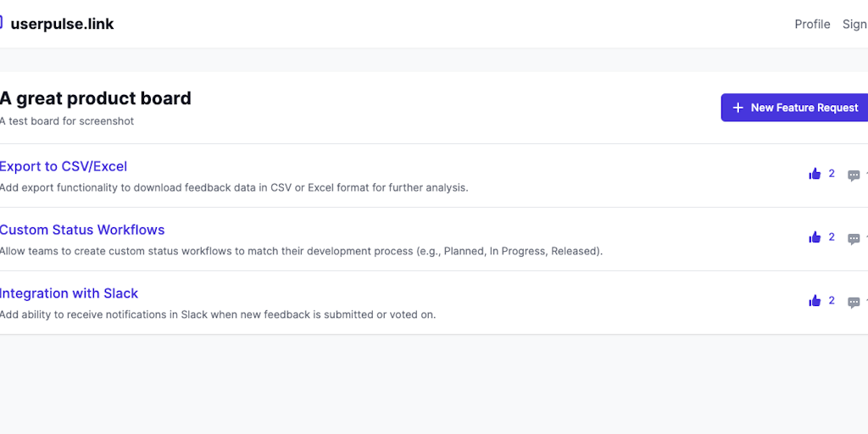Image resolution: width=868 pixels, height=434 pixels.
Task: Open comments for Export to CSV/Excel
Action: pos(854,175)
